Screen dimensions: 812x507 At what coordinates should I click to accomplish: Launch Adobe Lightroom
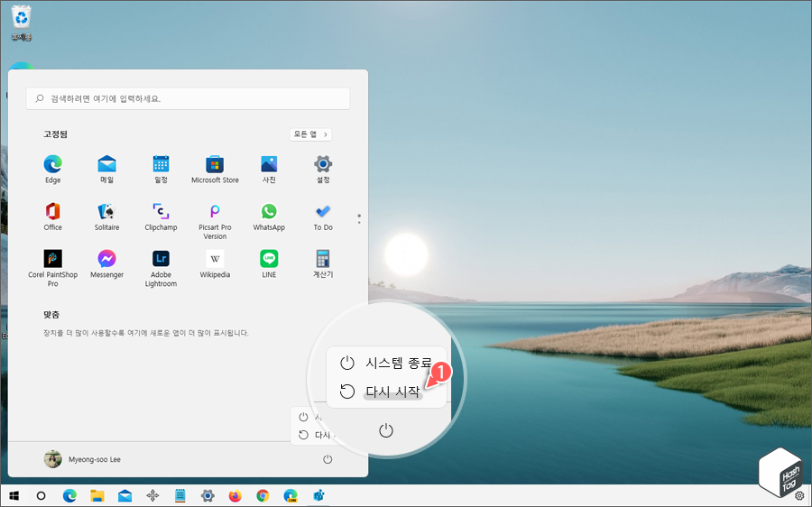click(161, 268)
